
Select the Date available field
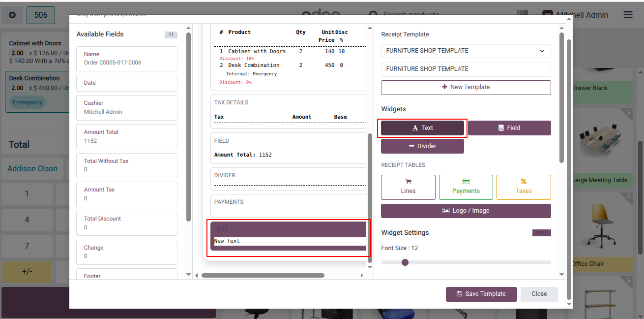coord(127,83)
